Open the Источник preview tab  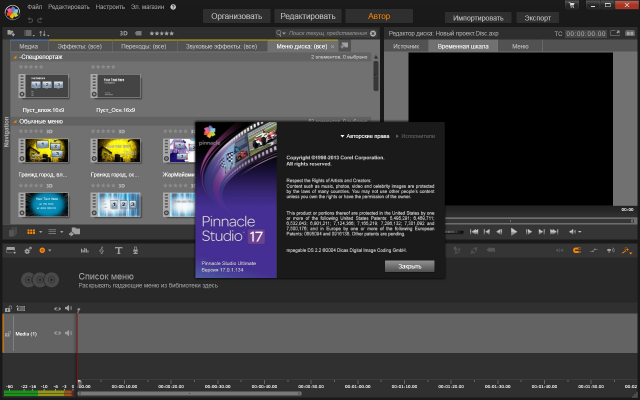click(406, 46)
